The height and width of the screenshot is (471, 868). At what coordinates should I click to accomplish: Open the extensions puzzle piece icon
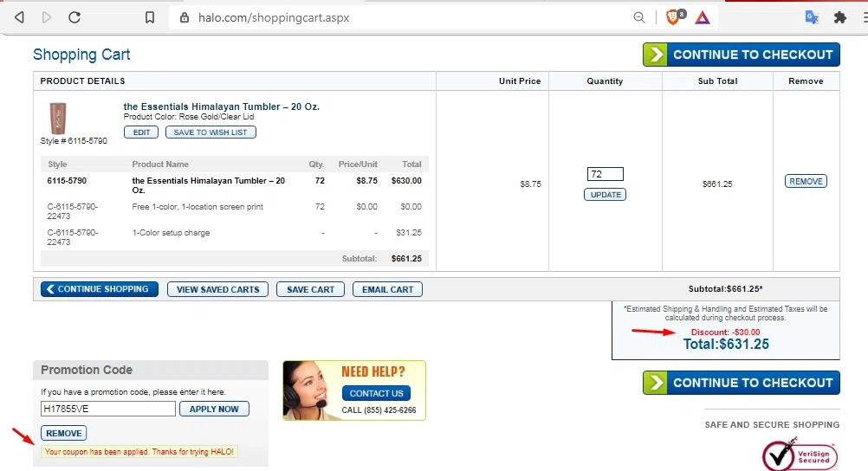839,17
